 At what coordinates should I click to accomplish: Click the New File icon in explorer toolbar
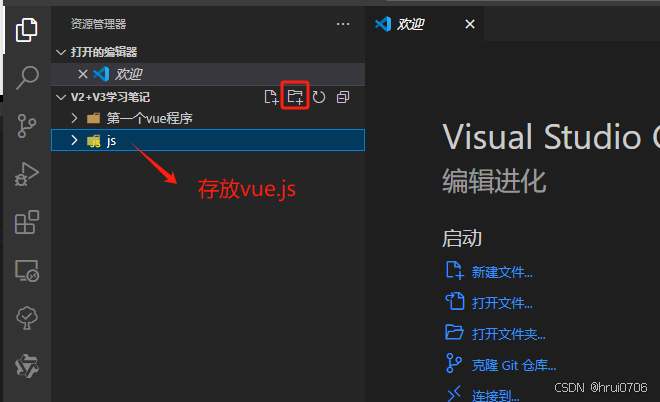pyautogui.click(x=271, y=97)
